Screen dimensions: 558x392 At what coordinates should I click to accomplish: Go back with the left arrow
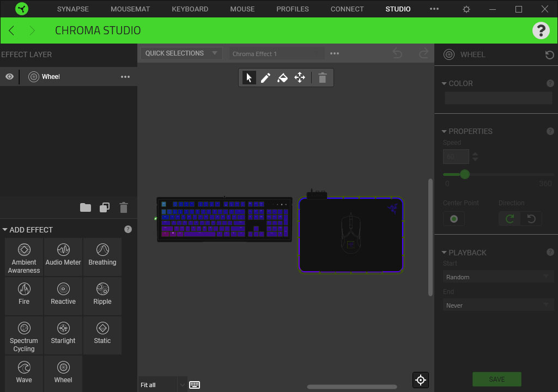12,30
